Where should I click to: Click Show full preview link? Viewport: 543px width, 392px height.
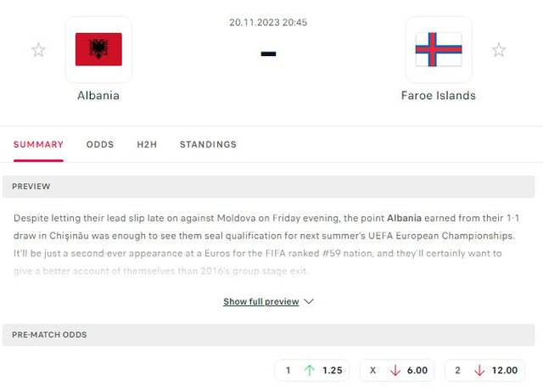[261, 301]
